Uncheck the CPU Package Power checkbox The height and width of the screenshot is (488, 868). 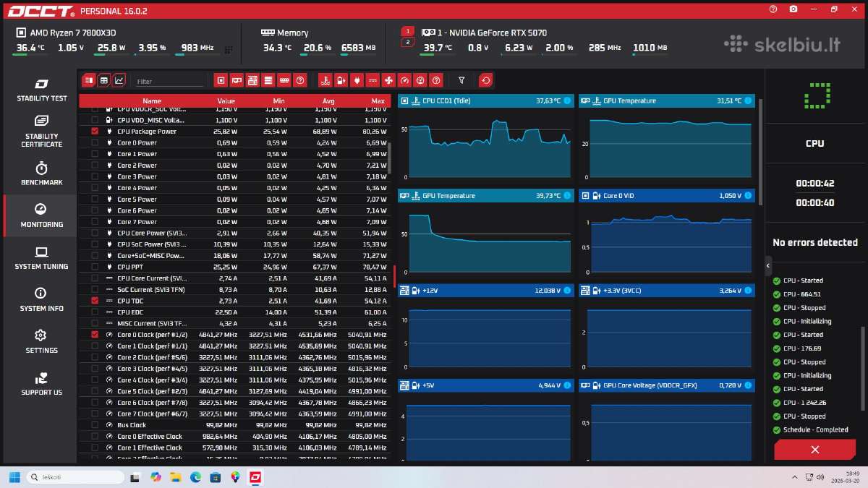pyautogui.click(x=95, y=132)
